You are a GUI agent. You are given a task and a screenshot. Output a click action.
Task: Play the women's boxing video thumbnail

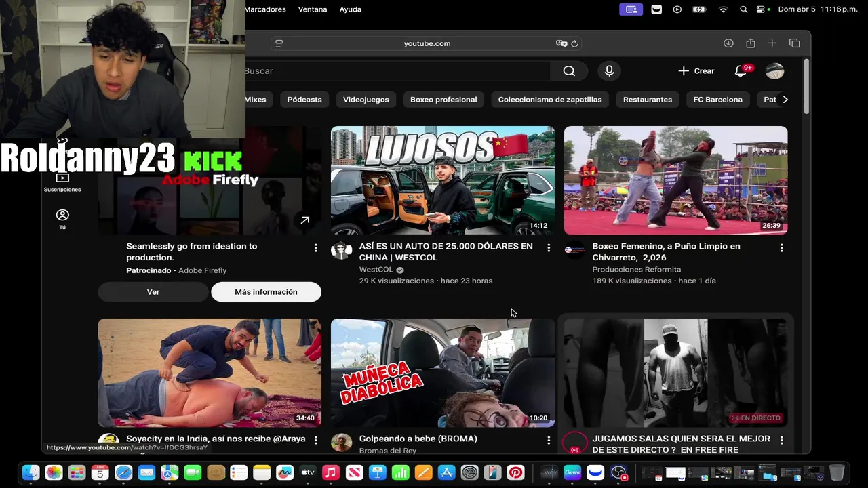coord(676,180)
